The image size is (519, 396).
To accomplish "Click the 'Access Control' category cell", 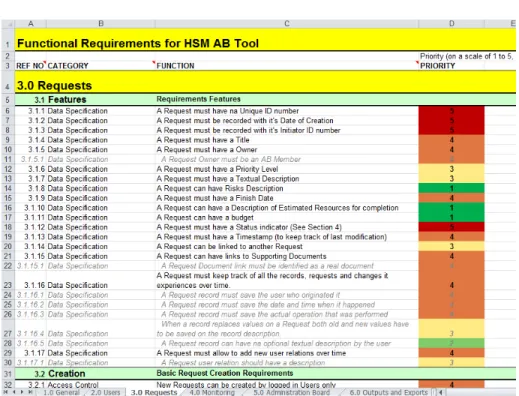I will click(x=101, y=385).
